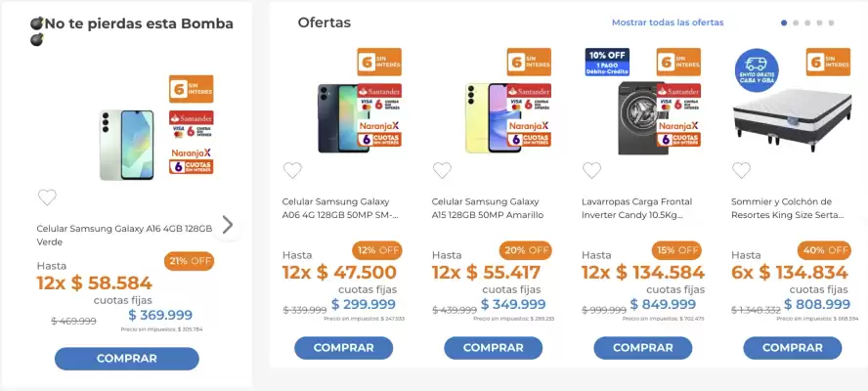
Task: Toggle wishlist heart for Galaxy A15 Amarillo
Action: (x=442, y=171)
